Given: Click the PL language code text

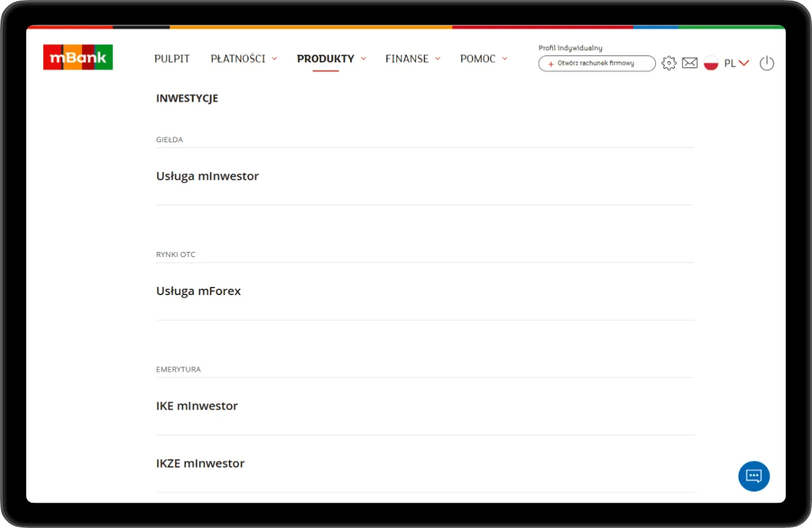Looking at the screenshot, I should [730, 63].
